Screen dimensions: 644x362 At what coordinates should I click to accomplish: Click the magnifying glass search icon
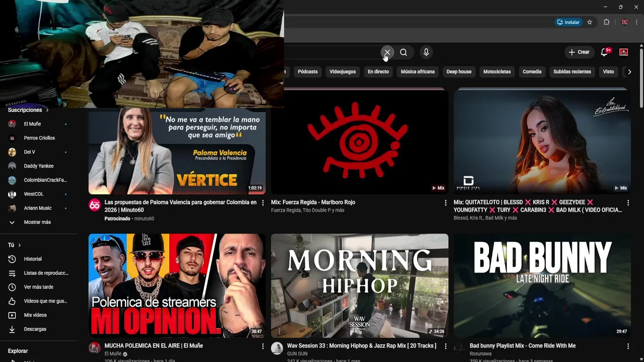(x=404, y=52)
